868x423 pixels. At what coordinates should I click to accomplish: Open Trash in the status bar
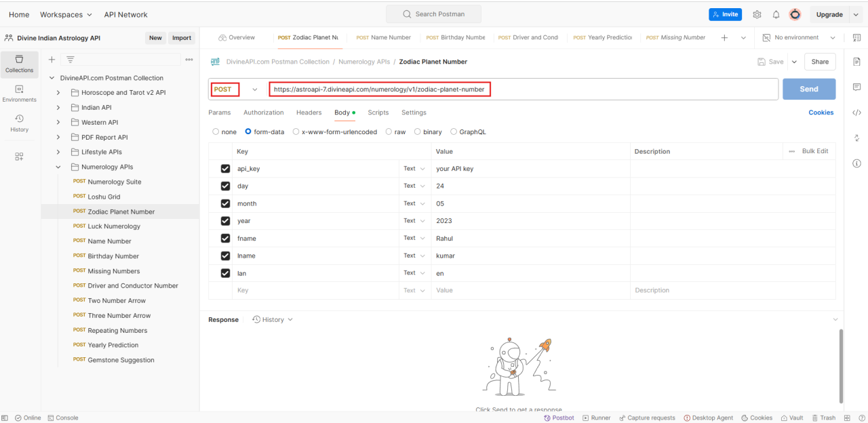point(823,418)
